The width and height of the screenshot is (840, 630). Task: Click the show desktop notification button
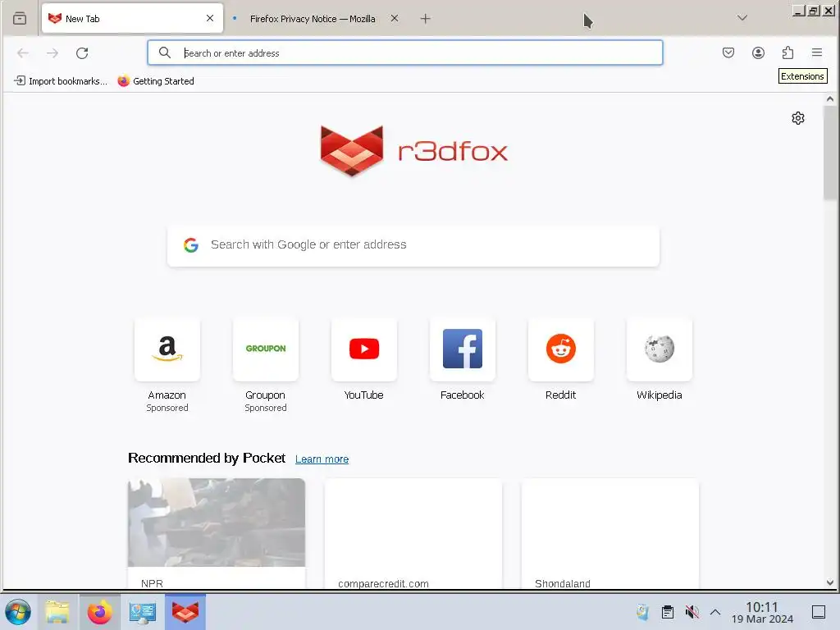(819, 612)
